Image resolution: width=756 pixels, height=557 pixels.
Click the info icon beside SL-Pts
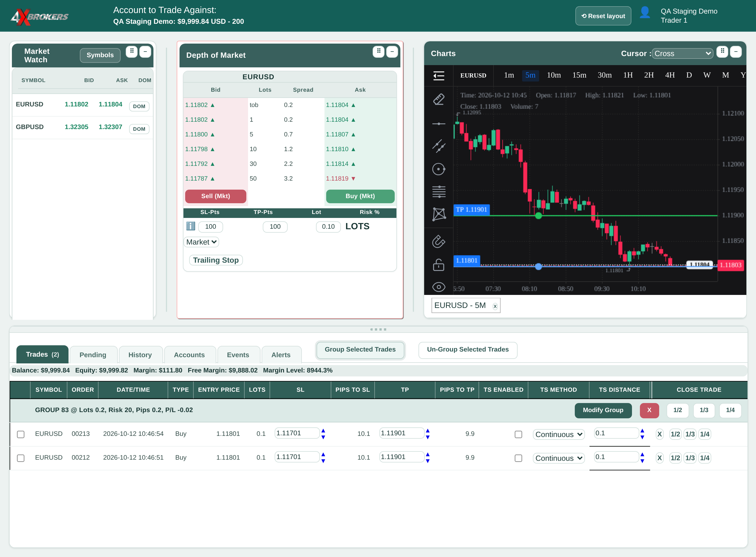tap(191, 226)
